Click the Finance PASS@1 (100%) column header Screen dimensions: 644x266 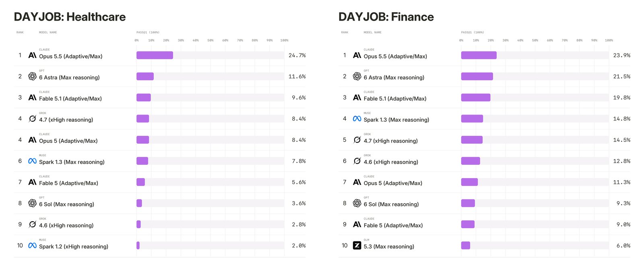(x=473, y=32)
